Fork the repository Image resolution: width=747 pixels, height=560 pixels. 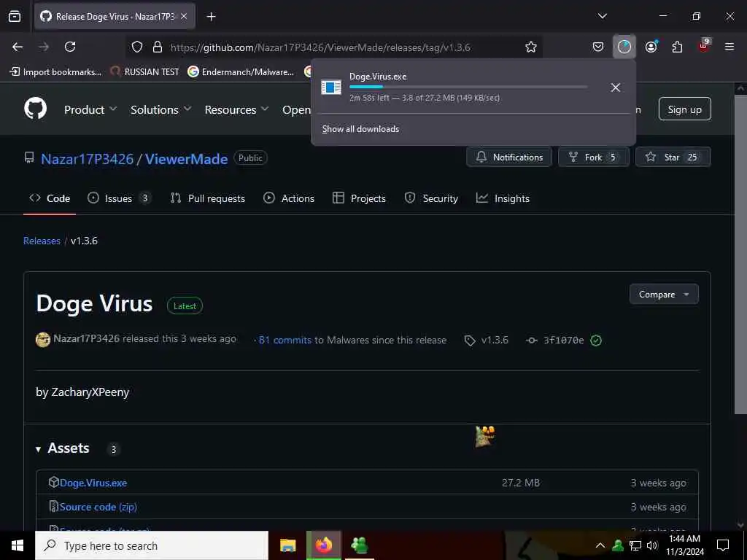594,157
